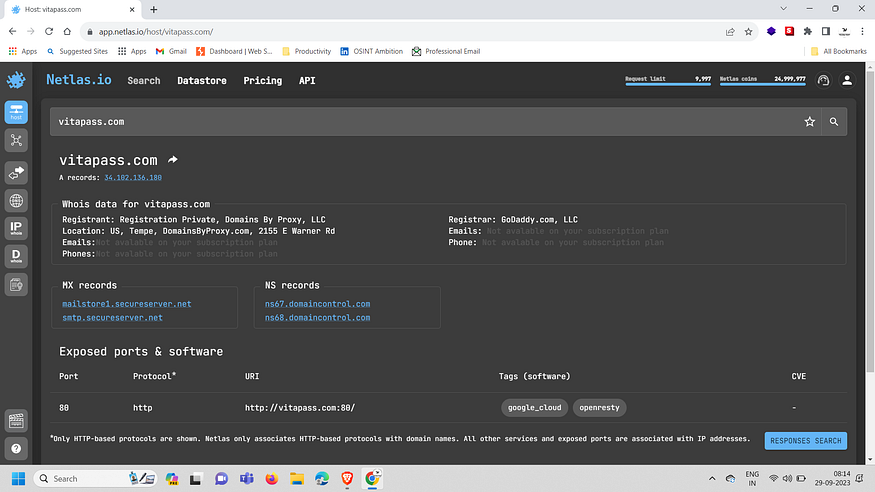Click the page vertical scrollbar
This screenshot has height=492, width=875.
tap(870, 223)
